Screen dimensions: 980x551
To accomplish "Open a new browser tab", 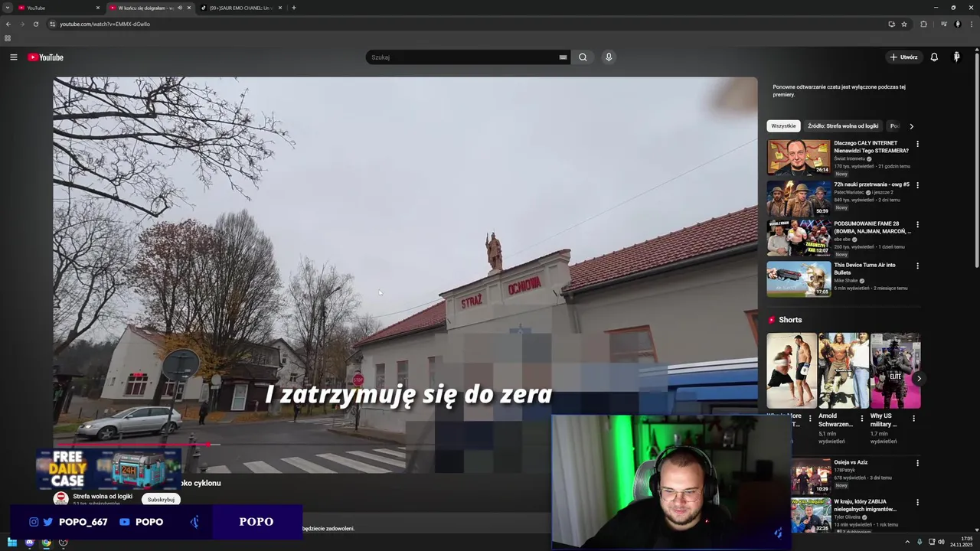I will [294, 8].
